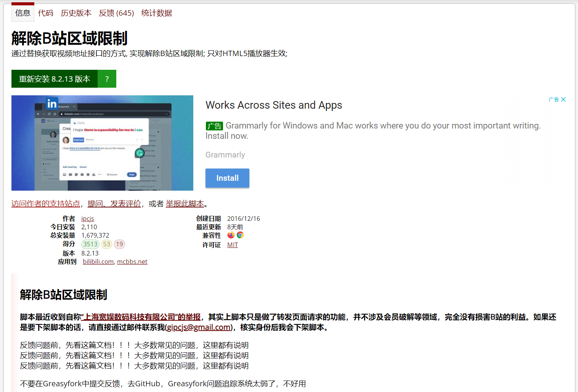Click the Grammarly ad thumbnail image

click(x=102, y=143)
